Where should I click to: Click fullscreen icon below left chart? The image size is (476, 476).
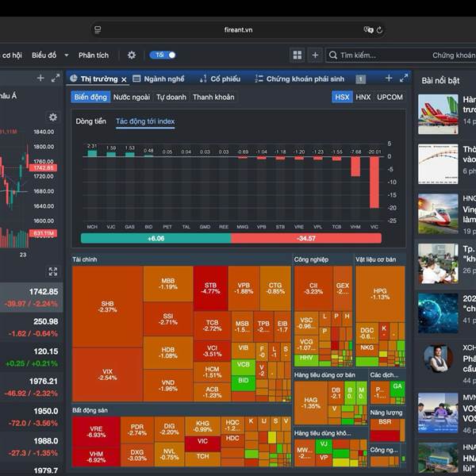pos(53,271)
